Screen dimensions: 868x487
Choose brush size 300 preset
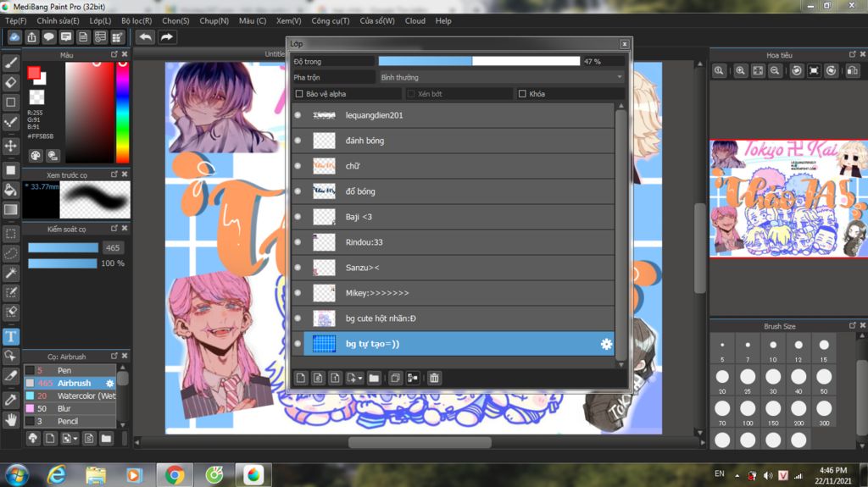click(x=824, y=411)
